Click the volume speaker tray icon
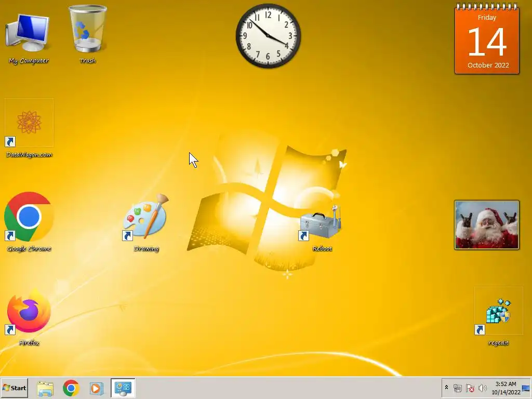The width and height of the screenshot is (532, 399). pos(482,388)
